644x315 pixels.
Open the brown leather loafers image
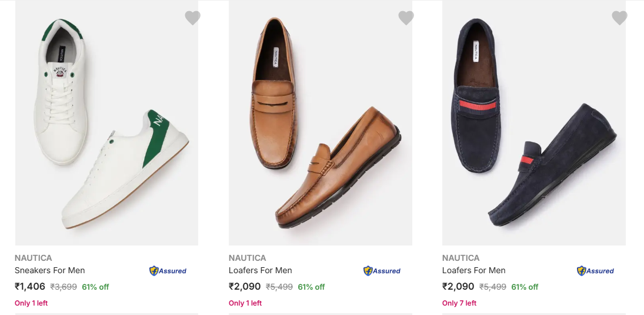(x=321, y=124)
